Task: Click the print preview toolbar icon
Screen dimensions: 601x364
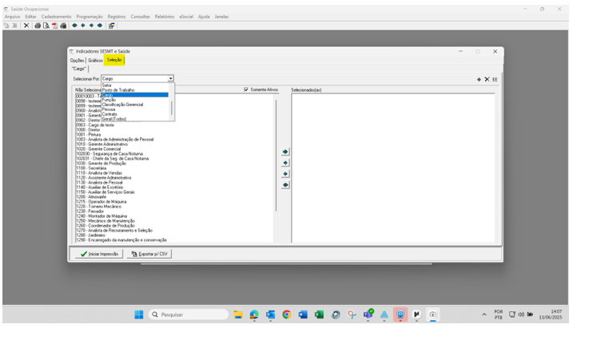Action: pos(46,26)
